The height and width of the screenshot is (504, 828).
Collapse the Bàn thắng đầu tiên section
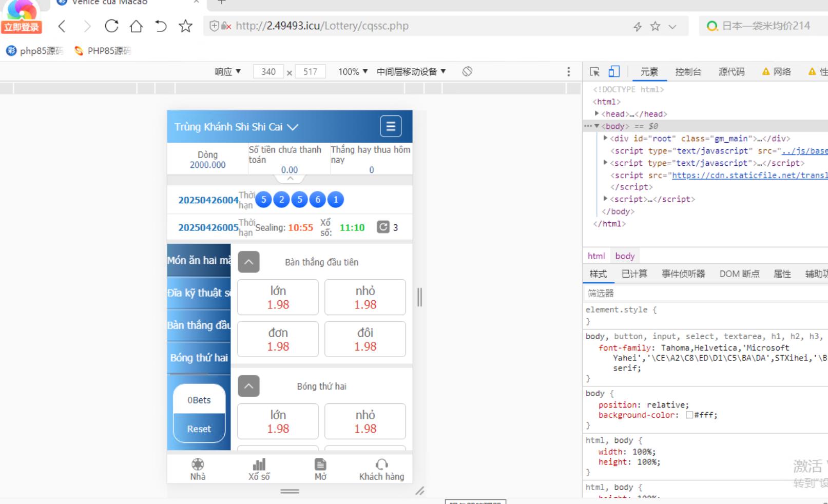[248, 262]
